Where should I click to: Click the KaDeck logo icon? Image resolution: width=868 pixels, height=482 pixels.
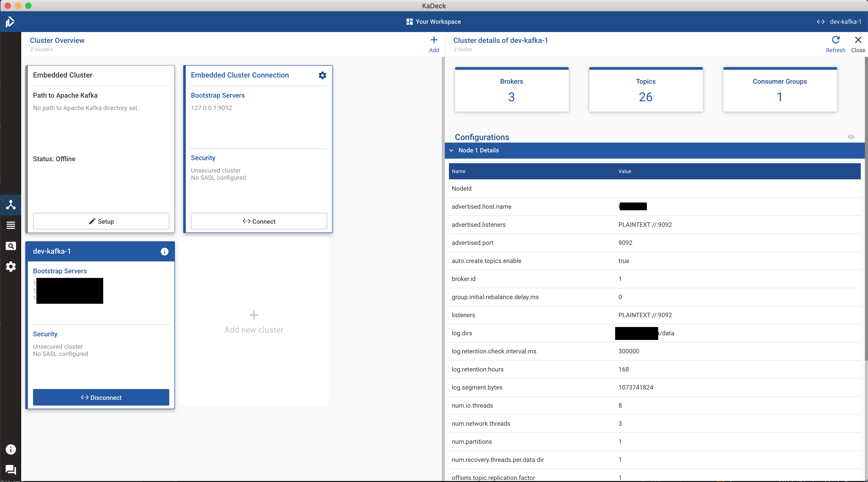coord(10,22)
